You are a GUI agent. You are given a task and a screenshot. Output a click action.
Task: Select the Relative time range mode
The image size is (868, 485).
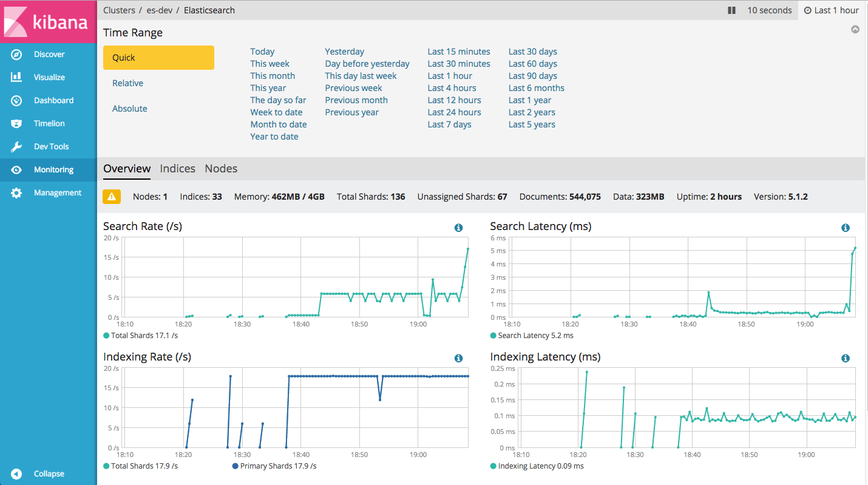(x=127, y=83)
